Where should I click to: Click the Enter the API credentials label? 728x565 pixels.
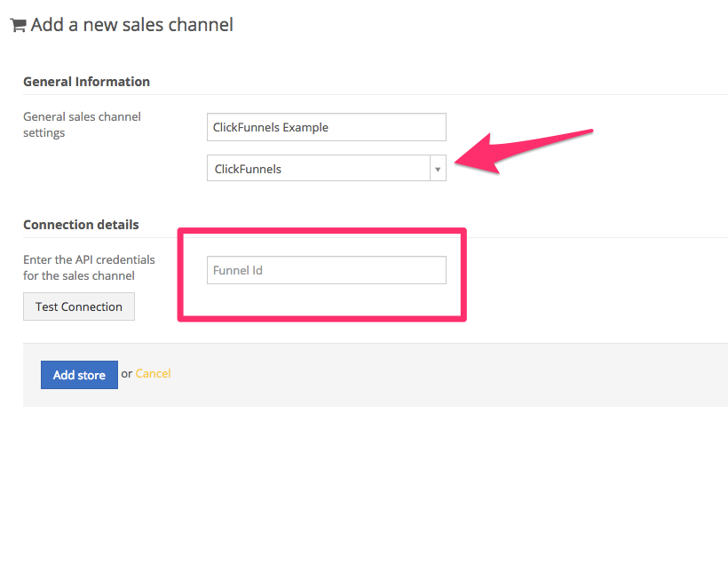pos(89,267)
